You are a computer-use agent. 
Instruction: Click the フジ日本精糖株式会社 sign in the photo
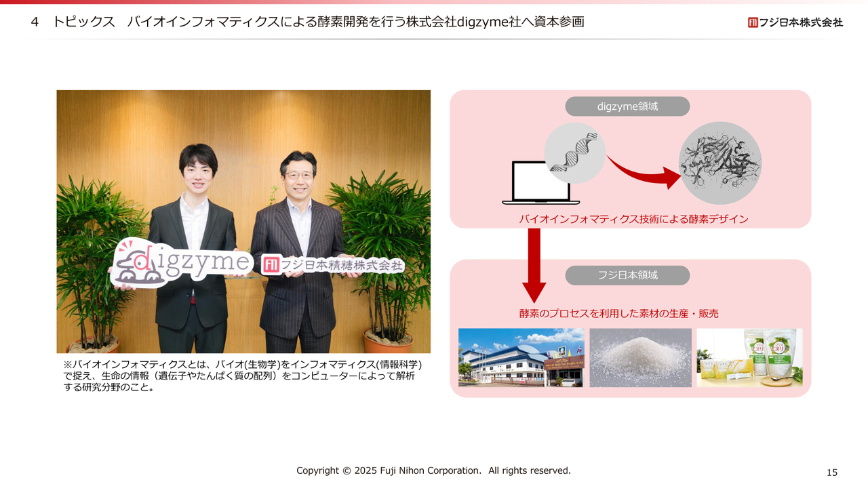tap(333, 264)
